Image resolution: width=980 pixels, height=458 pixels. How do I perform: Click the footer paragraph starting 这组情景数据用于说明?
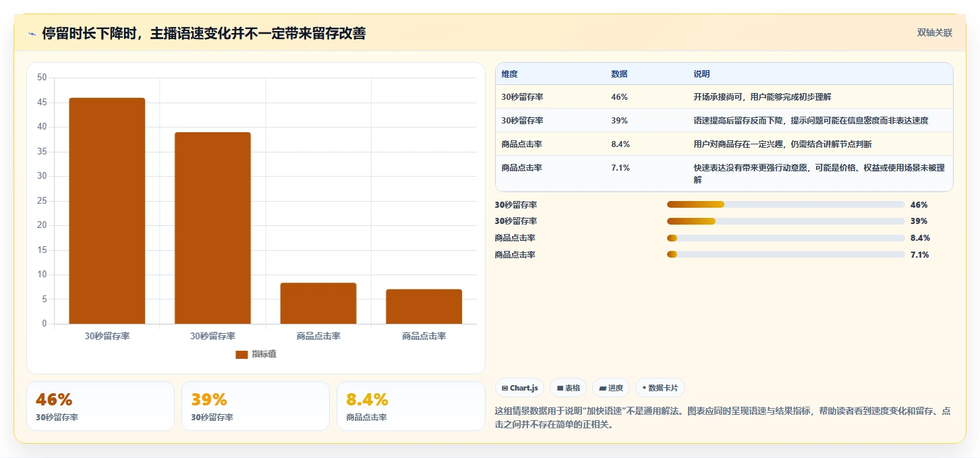[723, 418]
